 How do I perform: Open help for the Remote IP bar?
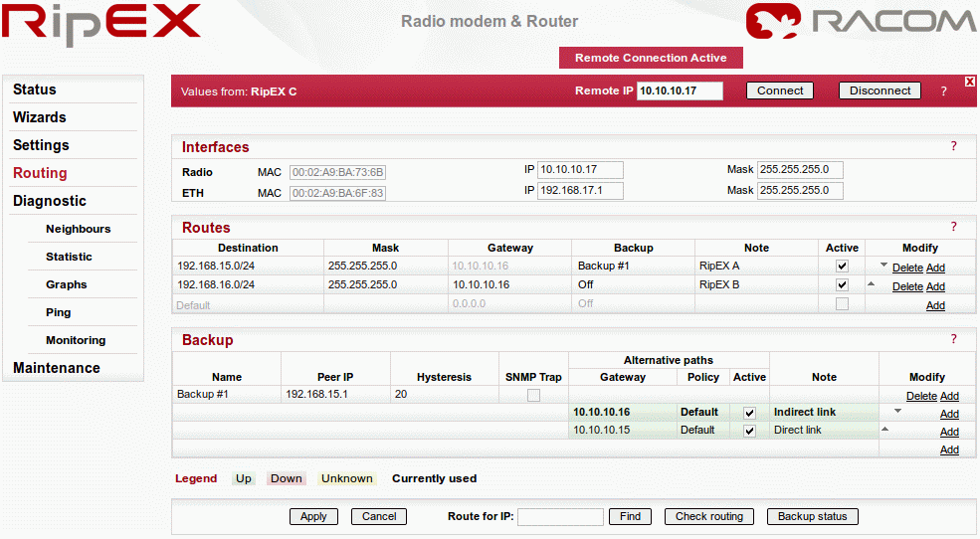coord(944,91)
